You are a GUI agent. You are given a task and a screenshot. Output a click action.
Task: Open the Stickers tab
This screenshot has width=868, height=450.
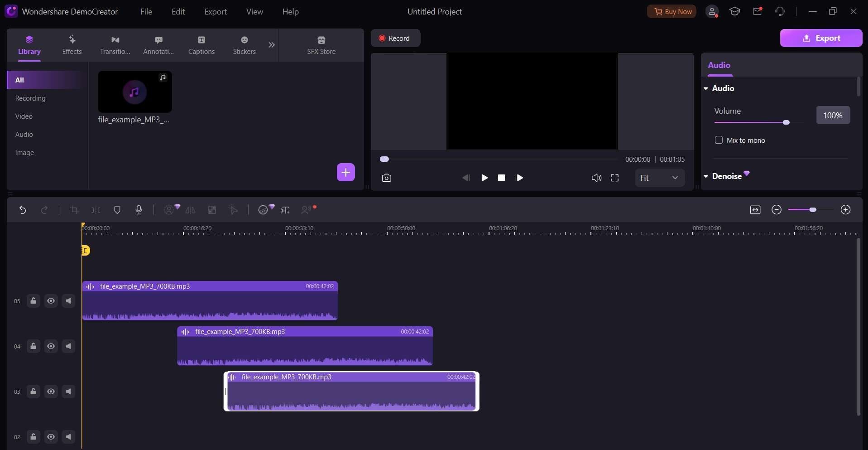(245, 45)
